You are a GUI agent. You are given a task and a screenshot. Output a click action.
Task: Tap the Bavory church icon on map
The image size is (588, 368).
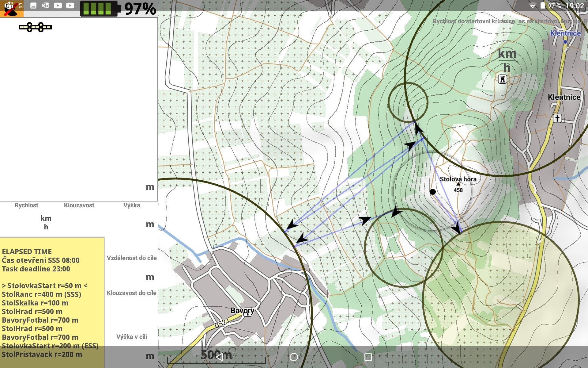pyautogui.click(x=247, y=312)
